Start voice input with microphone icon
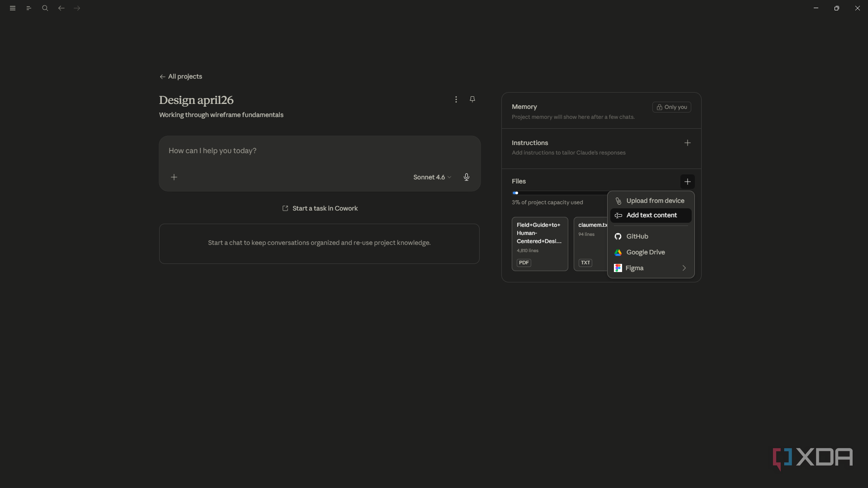 (x=467, y=177)
